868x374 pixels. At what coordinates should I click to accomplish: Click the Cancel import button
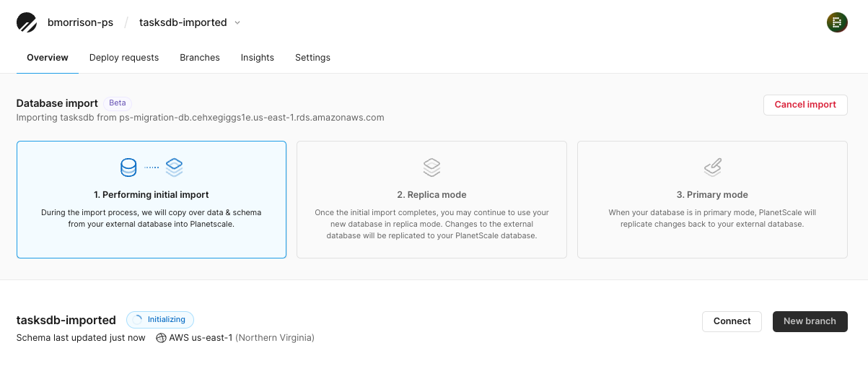[805, 105]
